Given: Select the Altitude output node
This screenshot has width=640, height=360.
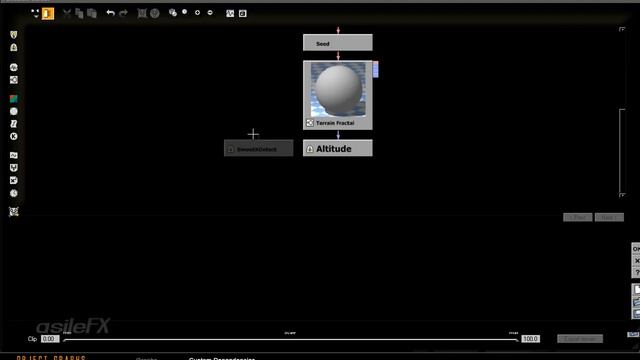Looking at the screenshot, I should click(x=338, y=148).
